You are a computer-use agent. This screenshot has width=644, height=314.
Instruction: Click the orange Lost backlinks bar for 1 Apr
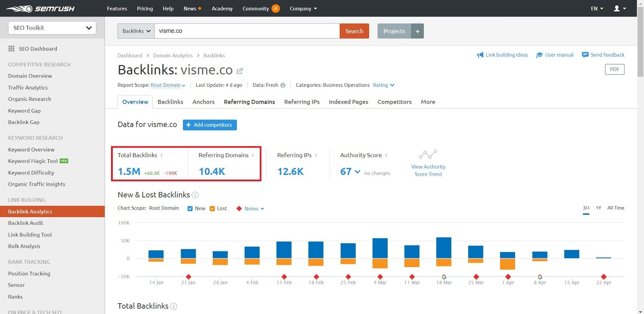508,264
